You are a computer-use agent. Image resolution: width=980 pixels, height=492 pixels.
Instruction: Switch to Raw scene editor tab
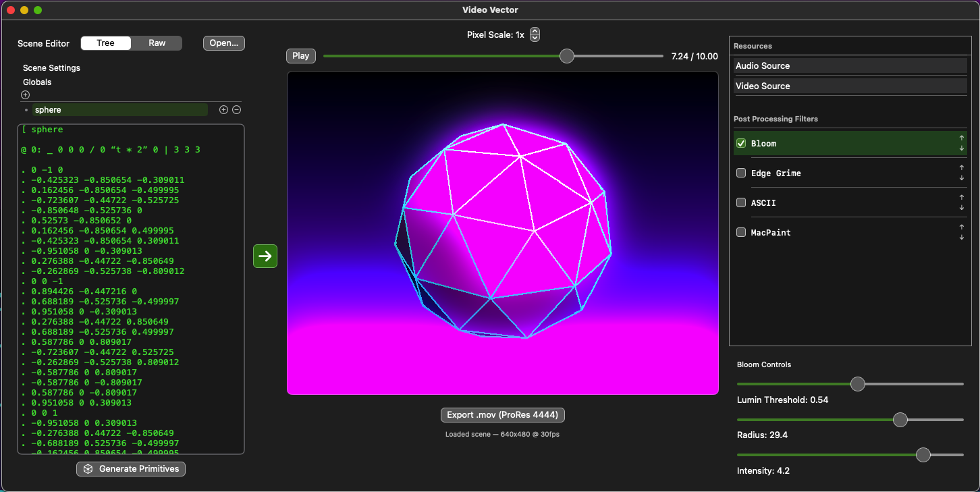tap(157, 43)
